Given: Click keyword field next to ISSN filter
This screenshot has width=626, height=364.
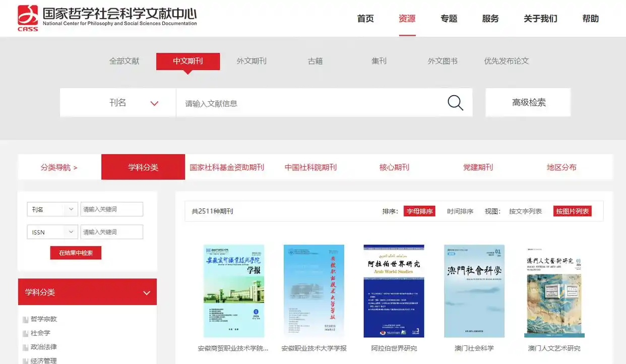Looking at the screenshot, I should (112, 232).
